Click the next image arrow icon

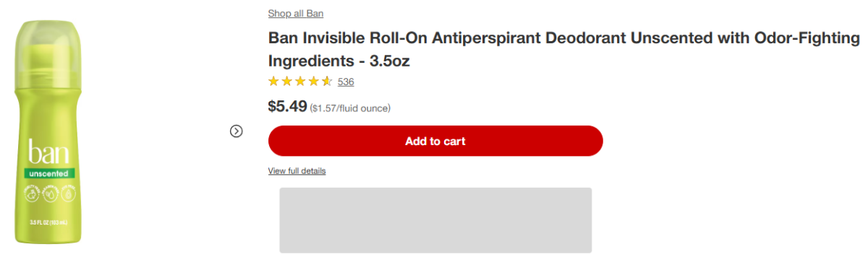[236, 131]
